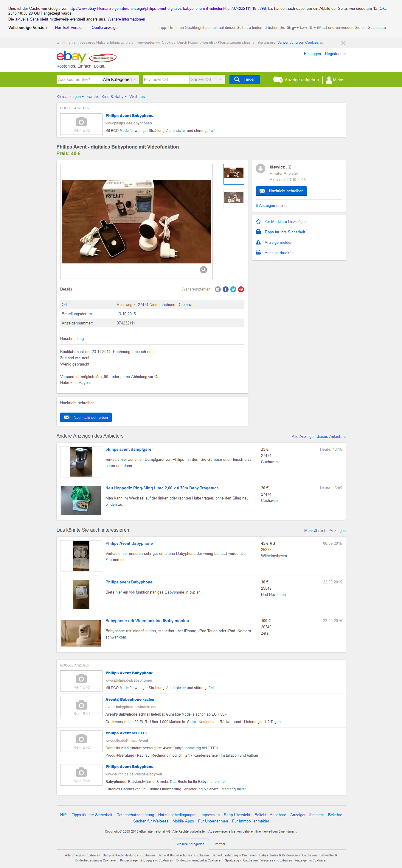Viewport: 402px width, 868px height.
Task: Click the 'PLZ oder Ort' input field
Action: point(166,79)
